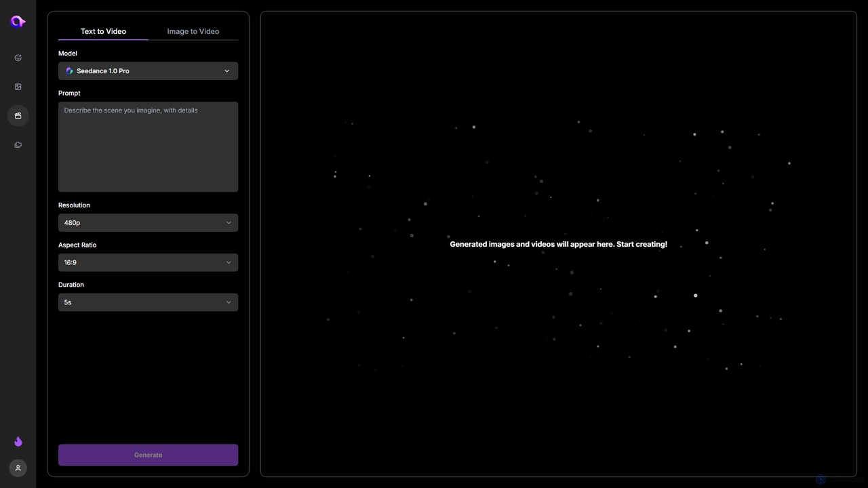Click the Generate button
Viewport: 868px width, 488px height.
point(148,455)
